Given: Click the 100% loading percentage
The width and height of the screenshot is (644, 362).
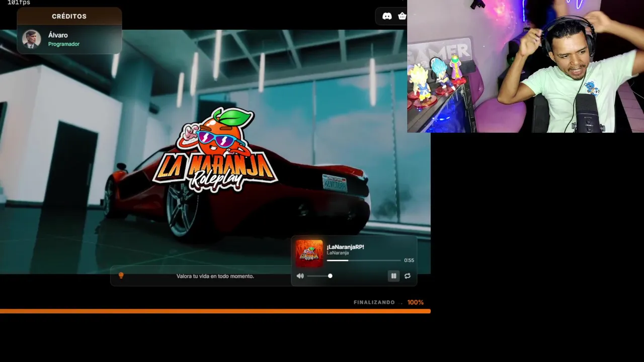Looking at the screenshot, I should point(416,303).
